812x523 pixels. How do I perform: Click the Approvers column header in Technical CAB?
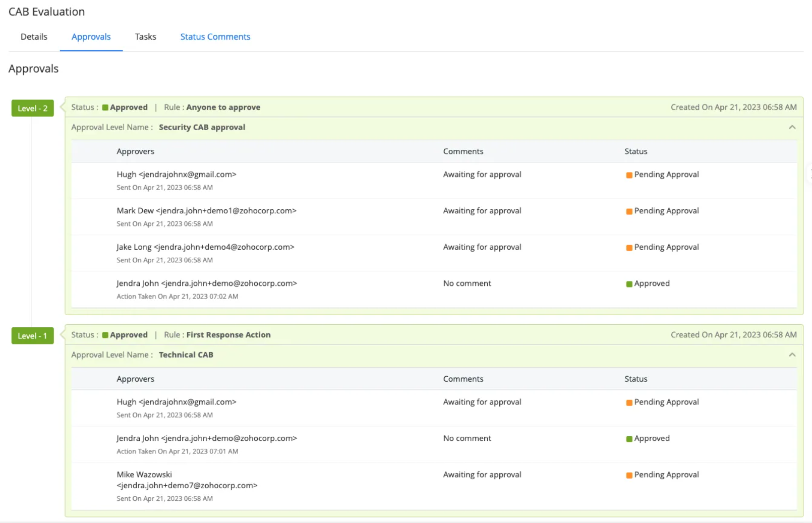[135, 379]
